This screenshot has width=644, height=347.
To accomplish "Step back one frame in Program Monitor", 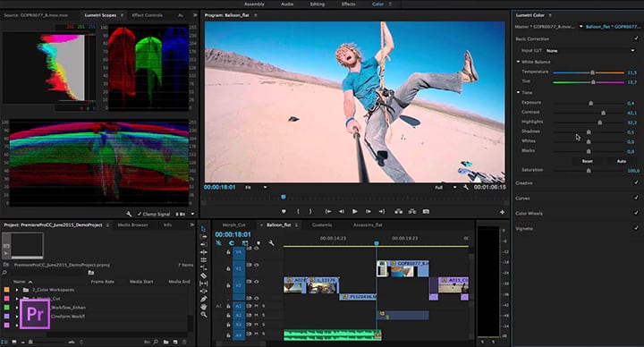I will (342, 211).
